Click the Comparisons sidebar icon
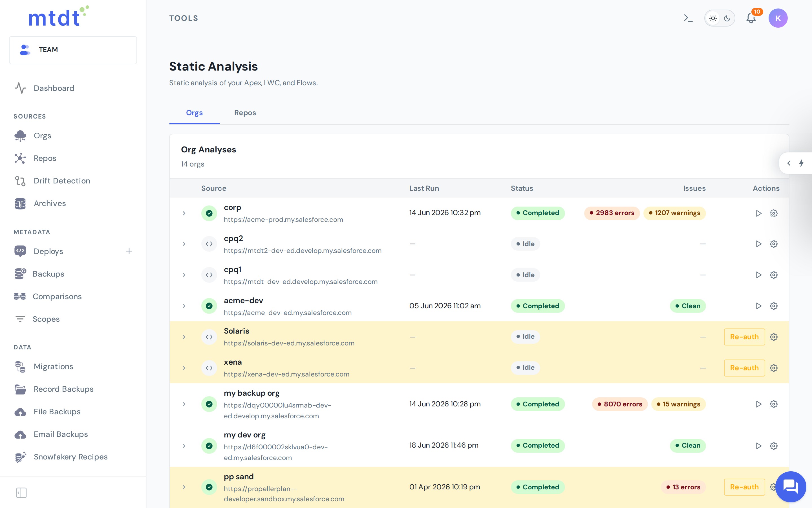 [20, 296]
